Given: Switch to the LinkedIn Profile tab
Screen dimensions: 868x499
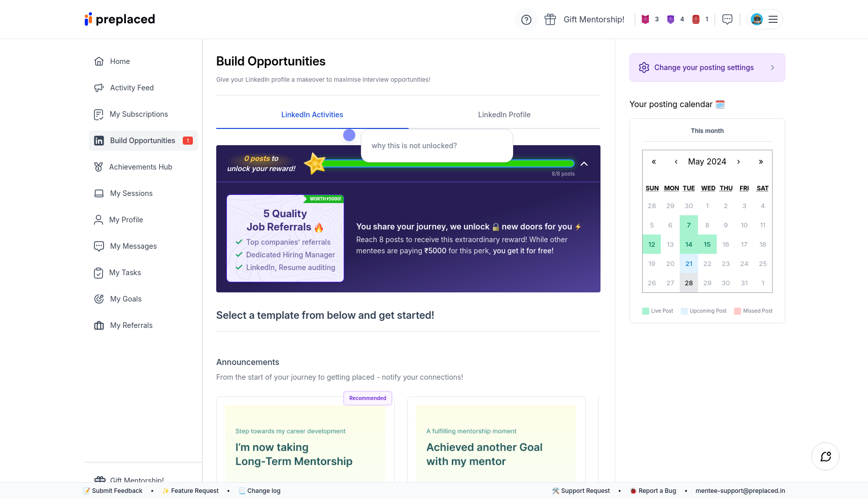Looking at the screenshot, I should [504, 115].
